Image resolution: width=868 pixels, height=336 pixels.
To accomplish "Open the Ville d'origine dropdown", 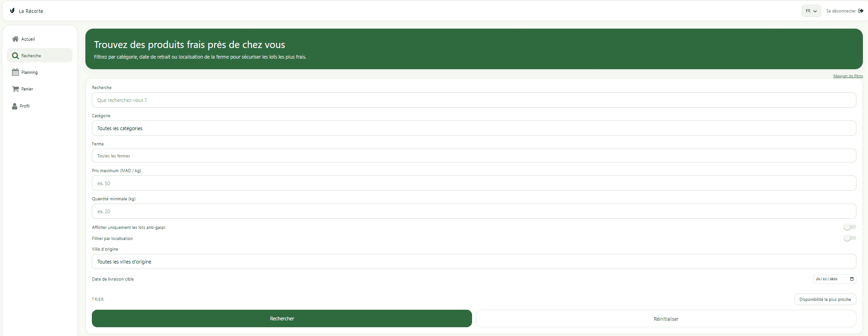I will (473, 262).
